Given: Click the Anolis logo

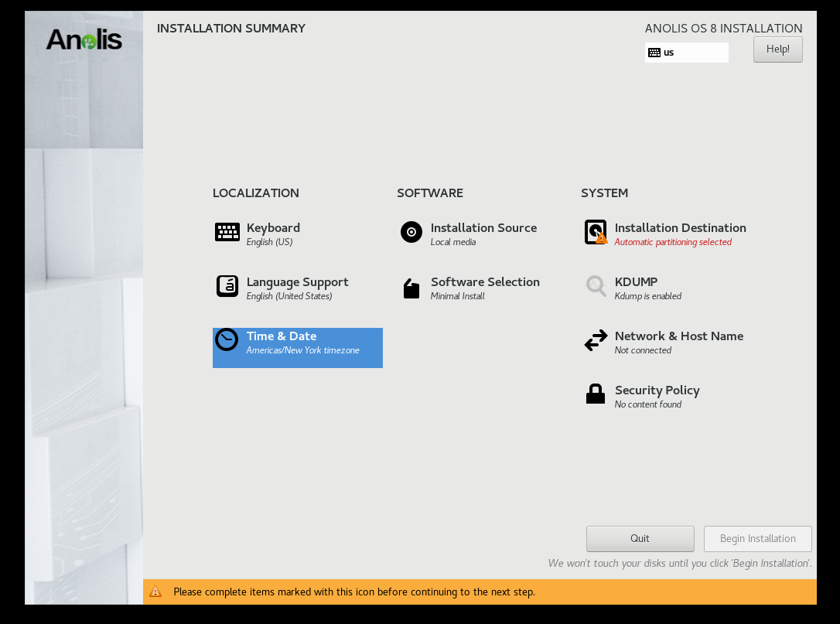Looking at the screenshot, I should (x=84, y=39).
